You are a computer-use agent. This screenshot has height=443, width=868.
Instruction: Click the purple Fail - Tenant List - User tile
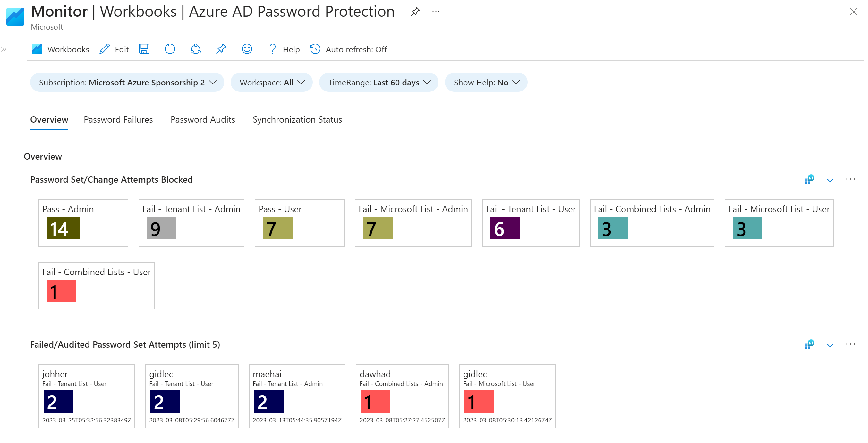pyautogui.click(x=530, y=223)
